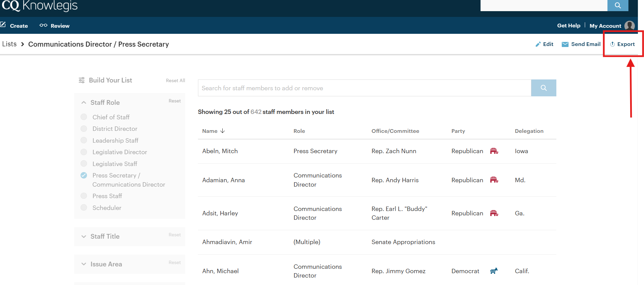Image resolution: width=644 pixels, height=285 pixels.
Task: Click the staff member search field
Action: [x=364, y=88]
